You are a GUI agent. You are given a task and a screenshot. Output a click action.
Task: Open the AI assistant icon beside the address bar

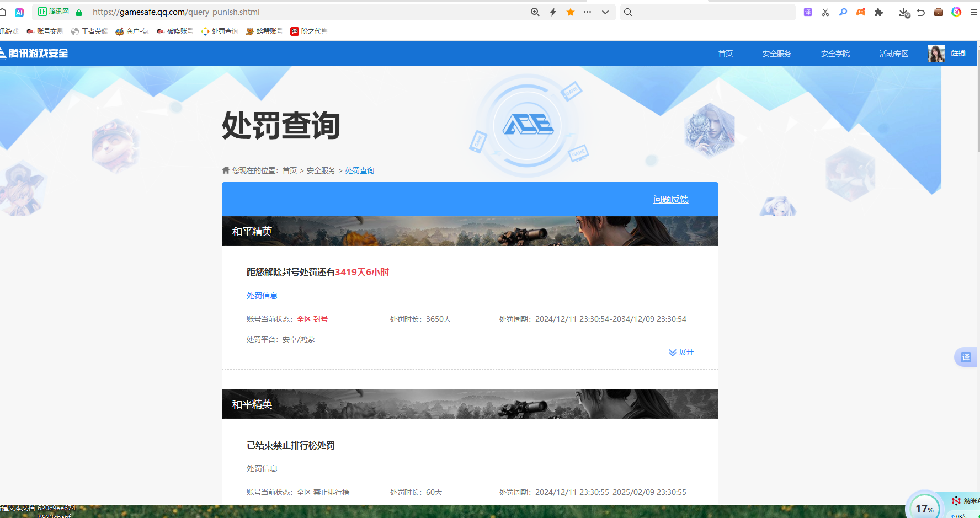tap(19, 12)
